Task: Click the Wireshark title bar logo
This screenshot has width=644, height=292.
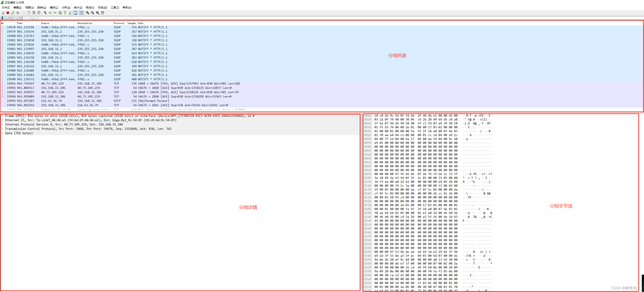Action: [x=2, y=3]
